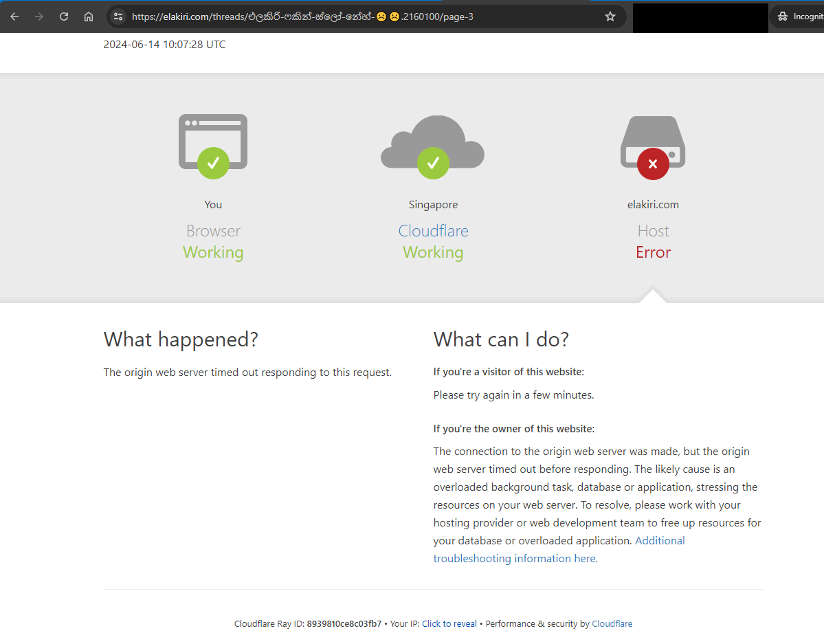Click the 'You' label under browser icon
The image size is (824, 644).
(x=213, y=205)
